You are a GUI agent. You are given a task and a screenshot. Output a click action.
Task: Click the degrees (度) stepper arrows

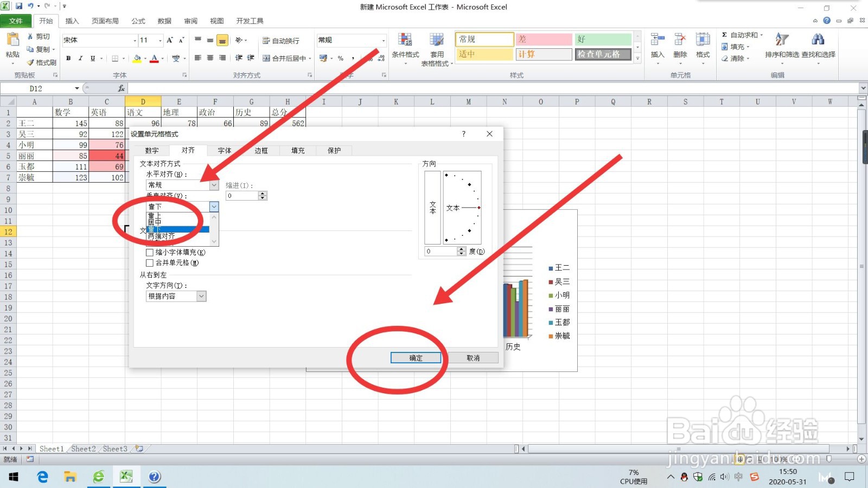click(x=462, y=251)
